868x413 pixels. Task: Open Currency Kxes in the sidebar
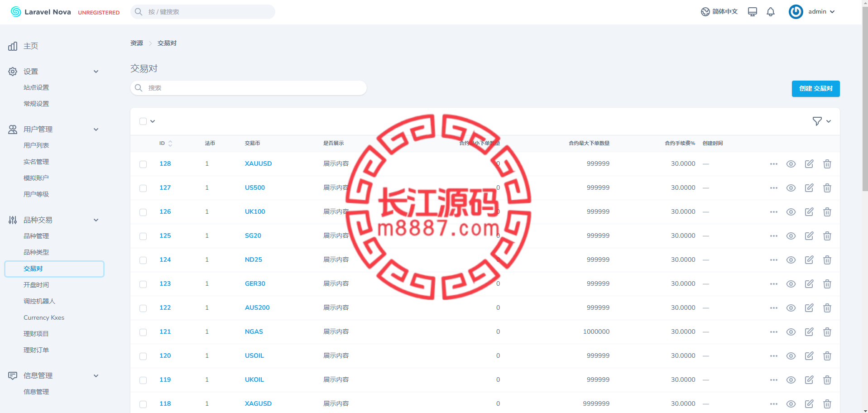point(44,317)
